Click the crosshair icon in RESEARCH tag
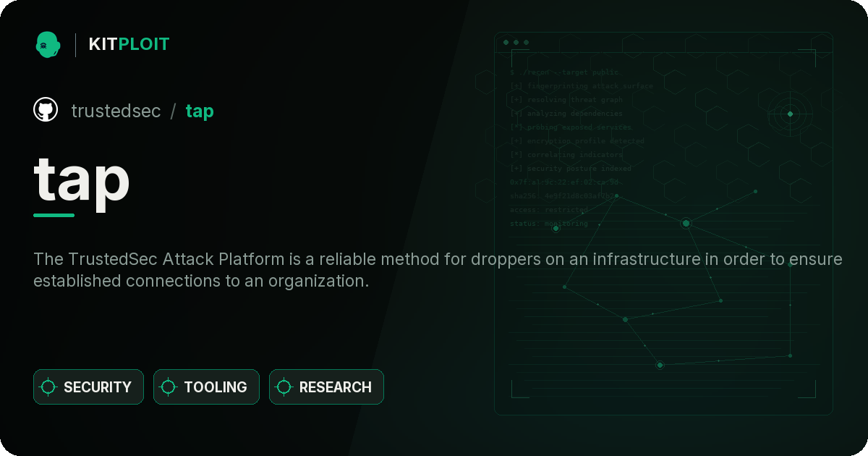Viewport: 868px width, 456px height. click(284, 387)
